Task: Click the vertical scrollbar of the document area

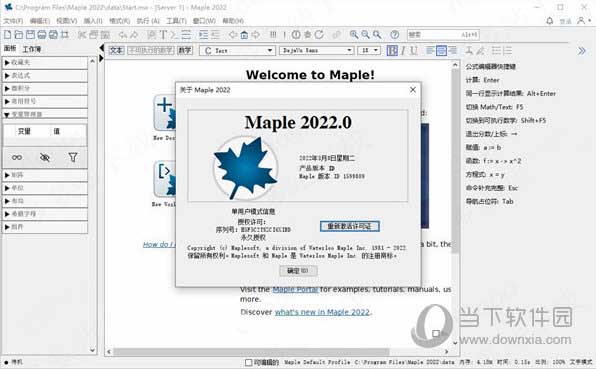Action: click(x=455, y=160)
